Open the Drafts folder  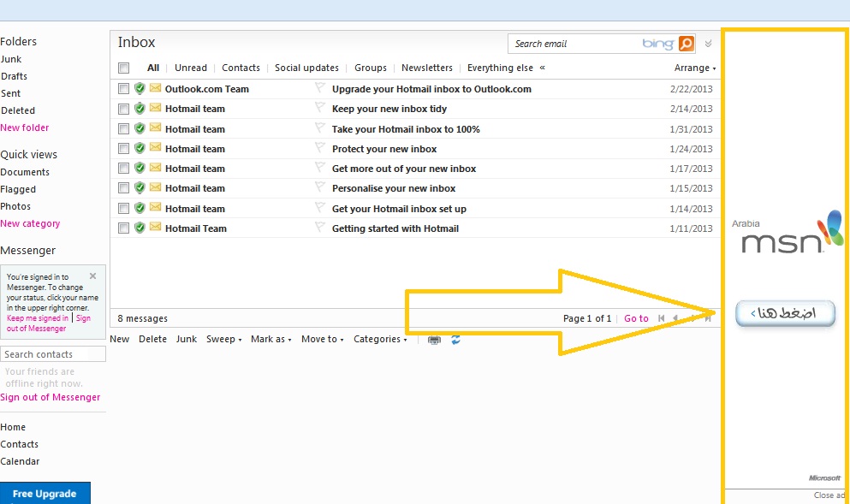(x=14, y=76)
